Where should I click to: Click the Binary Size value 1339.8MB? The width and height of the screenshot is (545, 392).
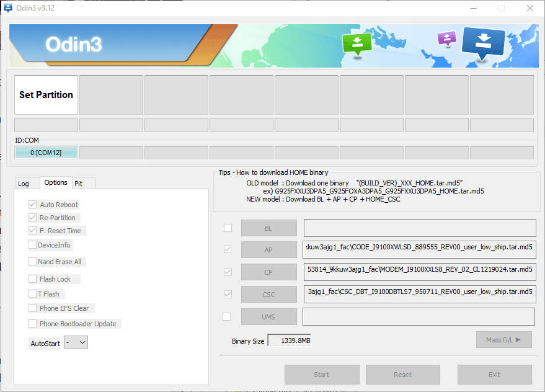(290, 341)
